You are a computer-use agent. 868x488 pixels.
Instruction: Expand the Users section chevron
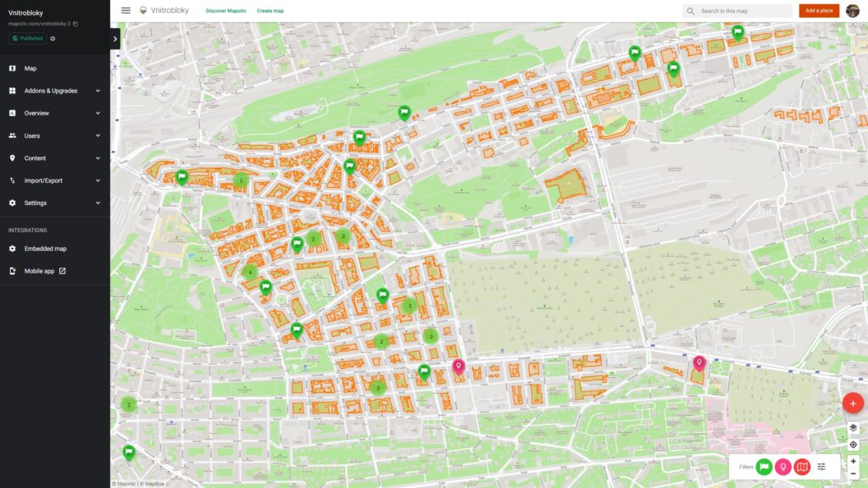tap(98, 136)
